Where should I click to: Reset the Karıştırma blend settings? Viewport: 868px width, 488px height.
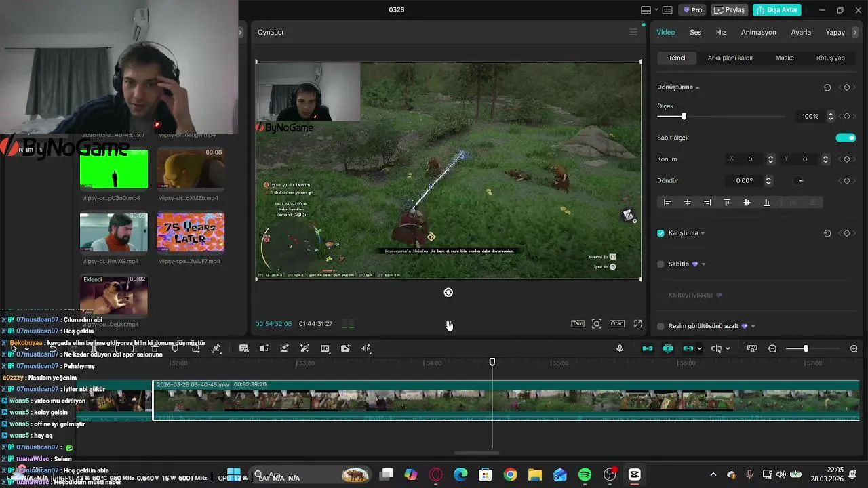click(827, 233)
